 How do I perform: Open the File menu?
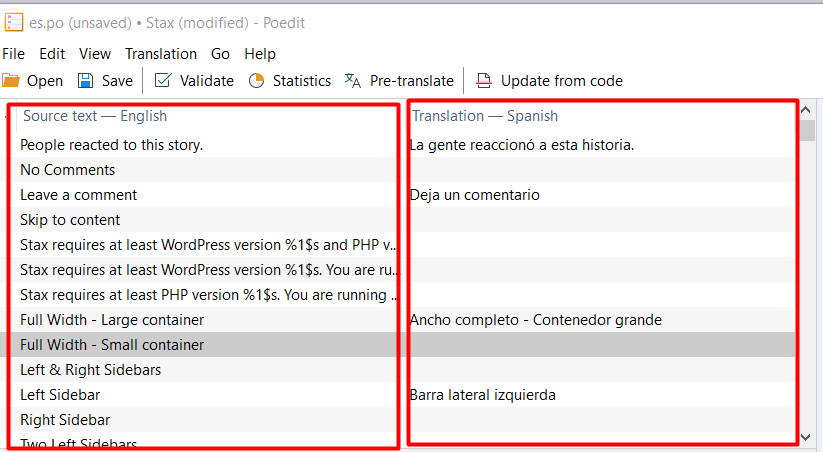pyautogui.click(x=14, y=54)
